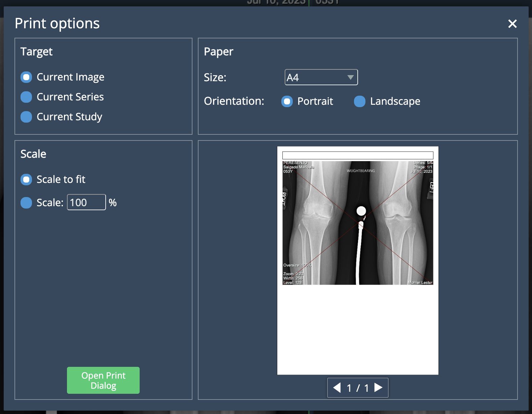Screen dimensions: 532x414
Task: Go to previous preview page arrow
Action: [x=337, y=388]
